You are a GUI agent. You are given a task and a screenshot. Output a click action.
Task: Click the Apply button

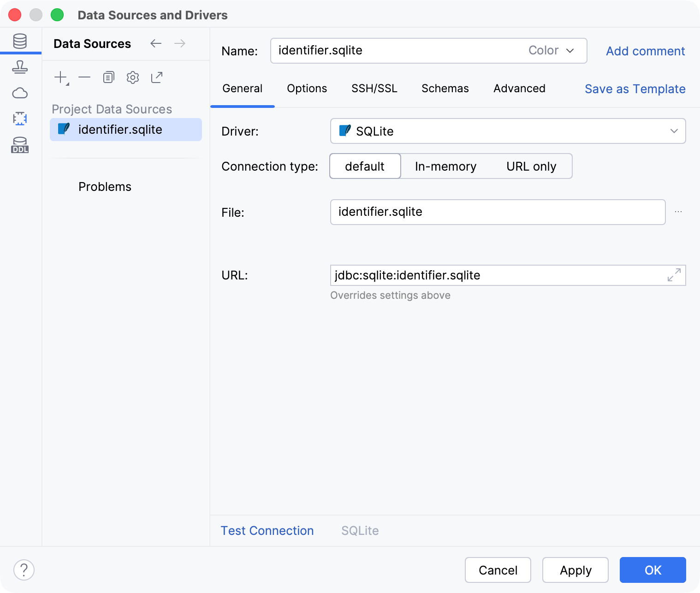[575, 570]
